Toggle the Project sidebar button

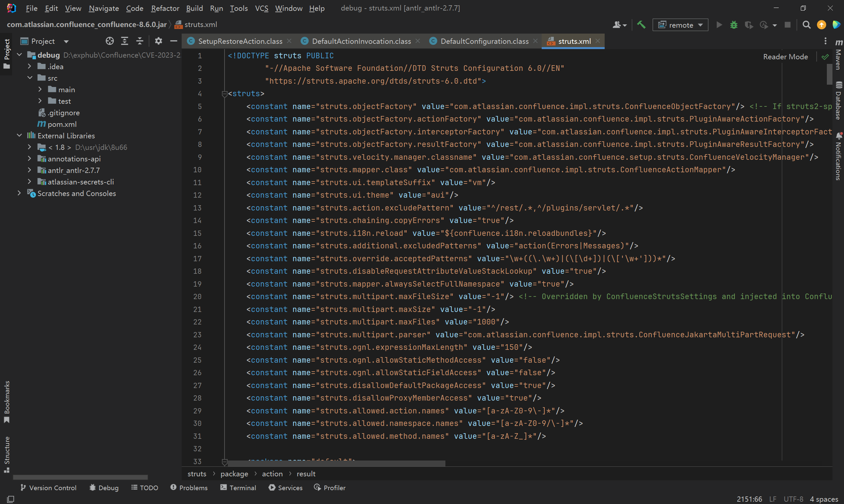[x=7, y=54]
